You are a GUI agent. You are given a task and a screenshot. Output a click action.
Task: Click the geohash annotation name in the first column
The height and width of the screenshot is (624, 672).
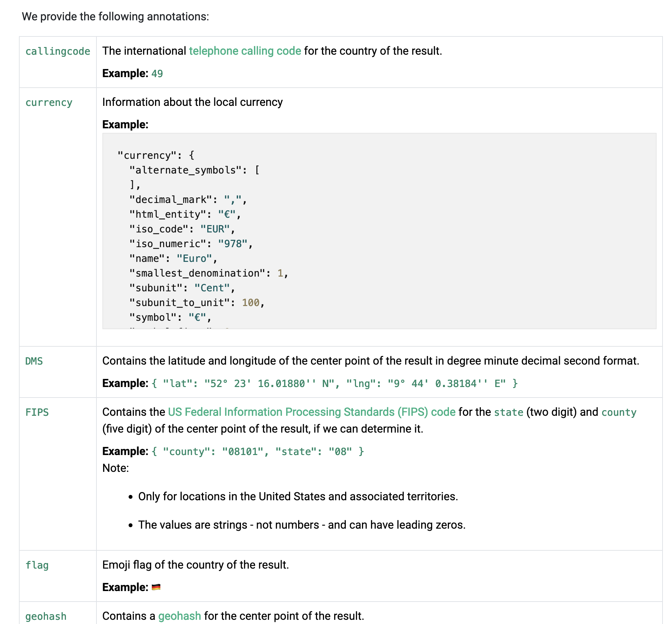click(46, 616)
